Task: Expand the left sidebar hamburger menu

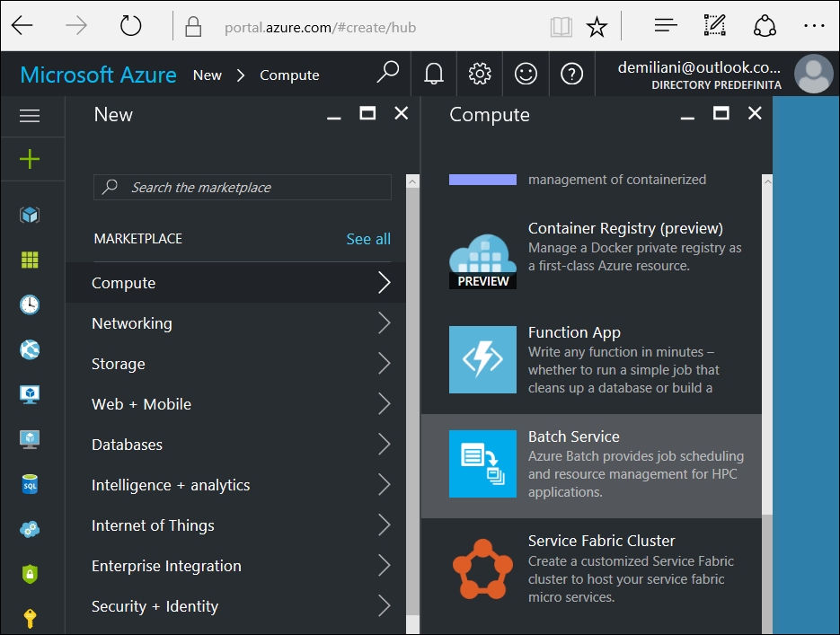Action: click(30, 116)
